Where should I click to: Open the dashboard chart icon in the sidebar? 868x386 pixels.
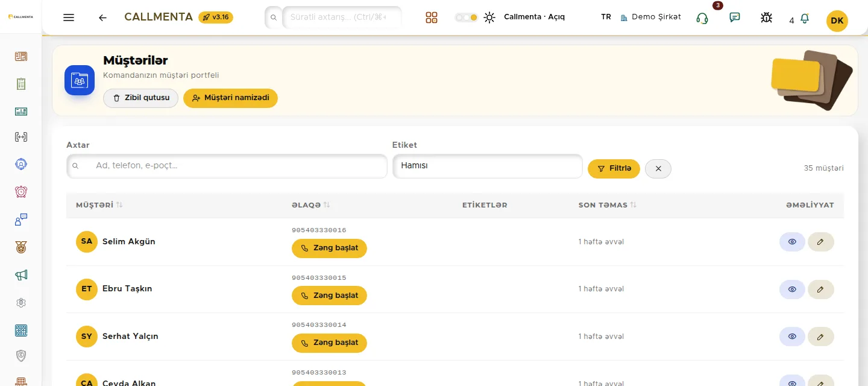pos(21,57)
